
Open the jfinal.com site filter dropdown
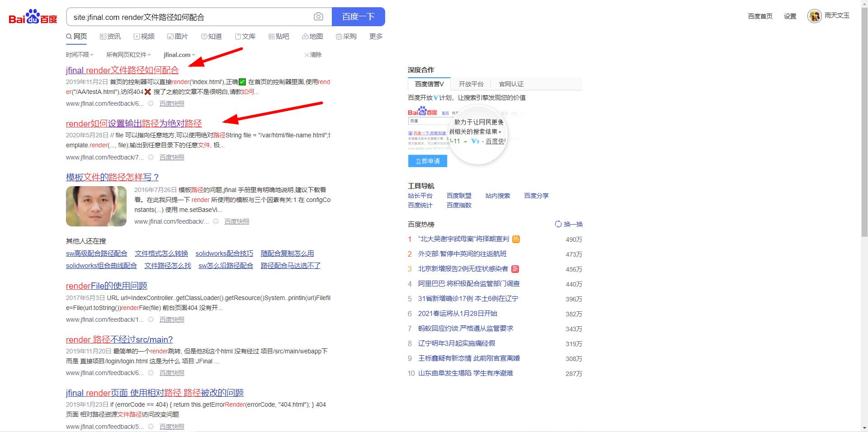click(179, 55)
